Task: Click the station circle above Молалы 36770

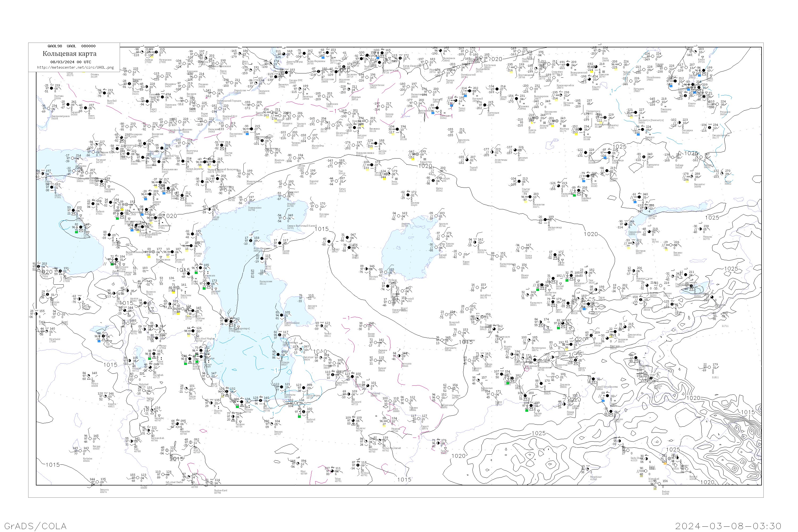Action: pos(700,229)
